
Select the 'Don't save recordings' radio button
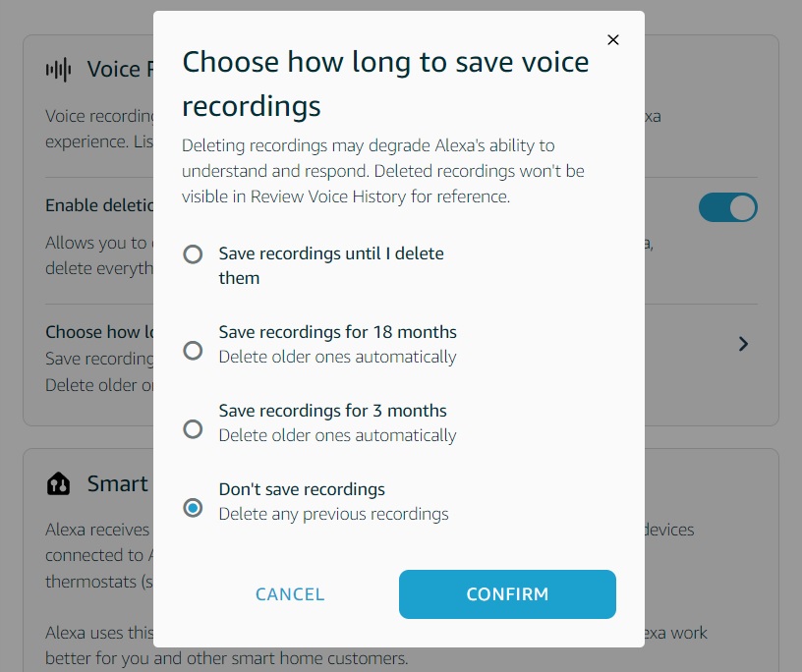click(194, 508)
